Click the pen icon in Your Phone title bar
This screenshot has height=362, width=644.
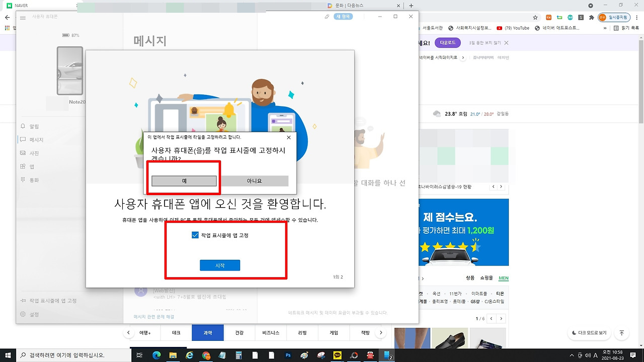[327, 17]
